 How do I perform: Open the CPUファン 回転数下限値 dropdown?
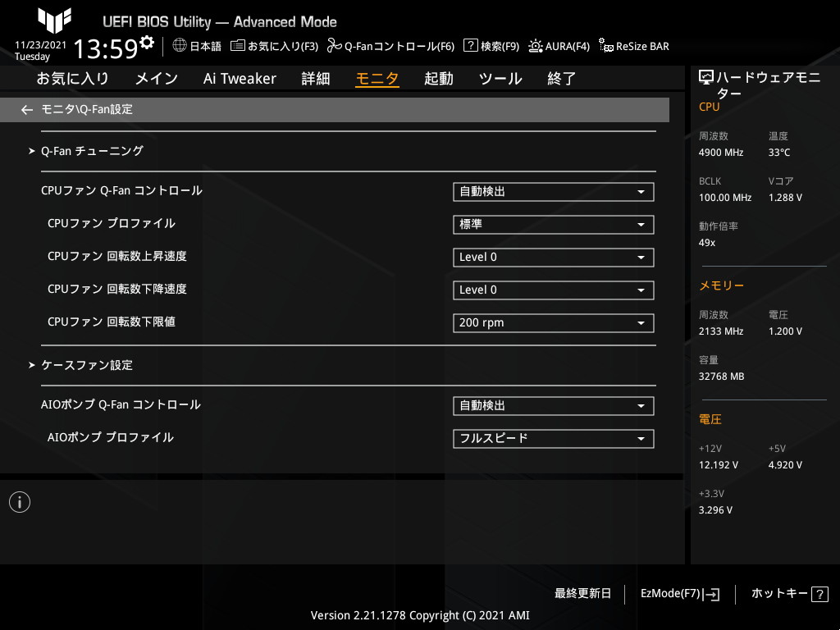(x=554, y=323)
